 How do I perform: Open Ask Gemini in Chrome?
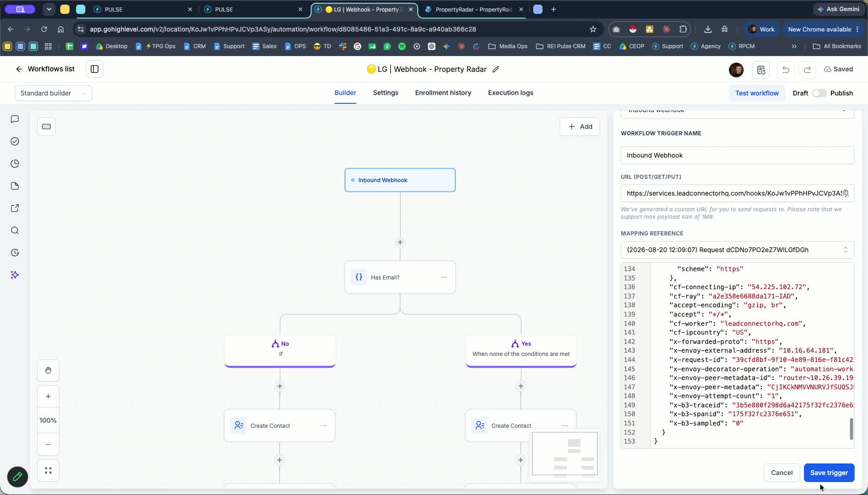[838, 9]
